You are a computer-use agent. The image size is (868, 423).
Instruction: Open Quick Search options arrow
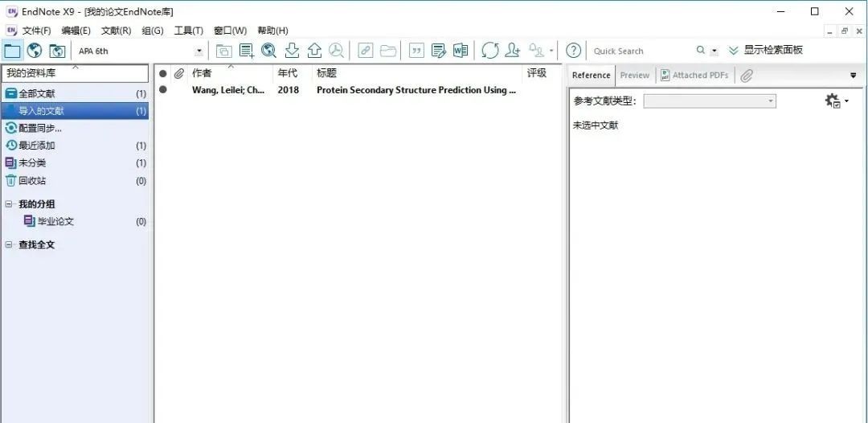click(x=714, y=51)
